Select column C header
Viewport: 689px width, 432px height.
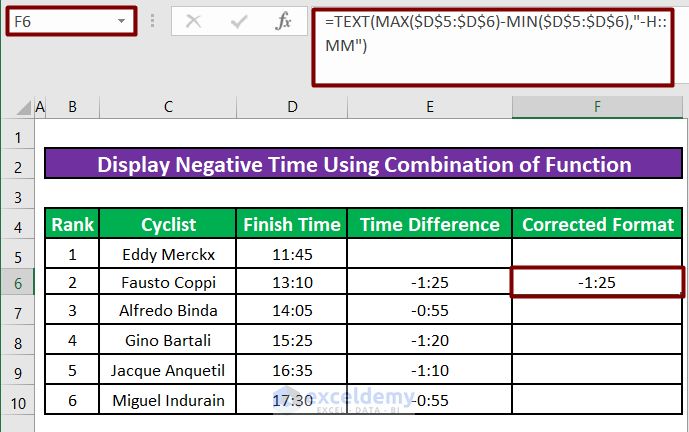168,107
